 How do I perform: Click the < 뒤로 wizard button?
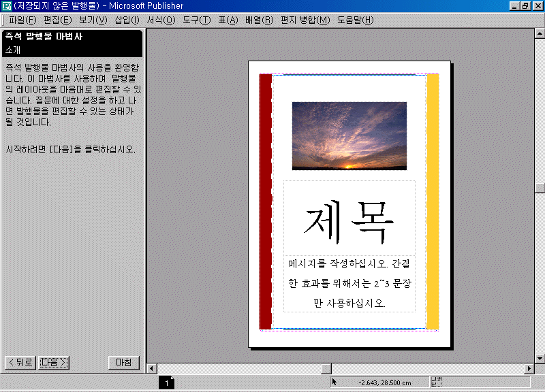[20, 363]
